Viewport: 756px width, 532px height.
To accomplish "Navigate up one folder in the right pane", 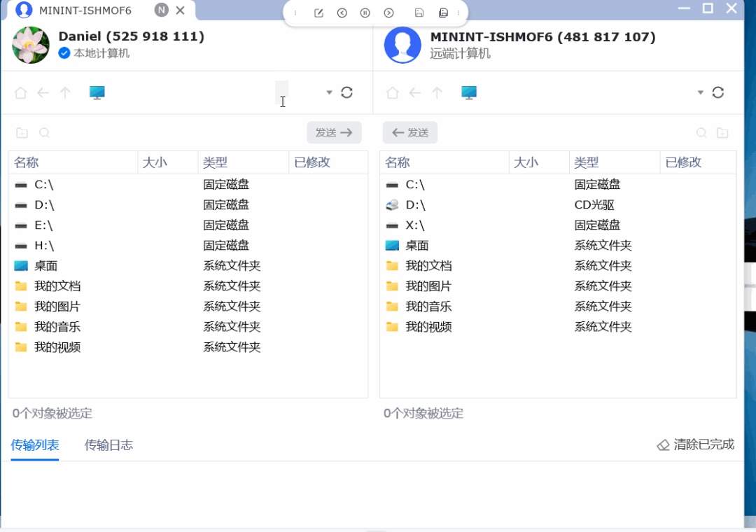I will [436, 92].
